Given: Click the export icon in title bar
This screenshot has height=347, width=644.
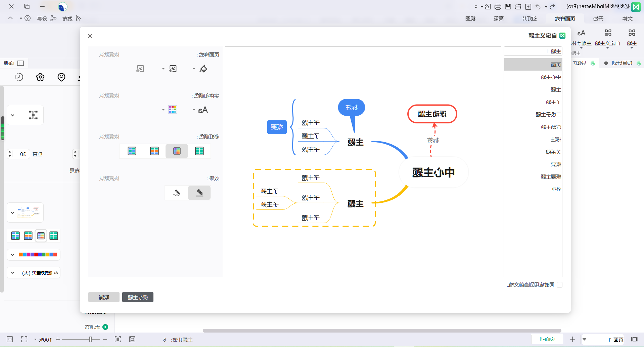Looking at the screenshot, I should tap(488, 6).
